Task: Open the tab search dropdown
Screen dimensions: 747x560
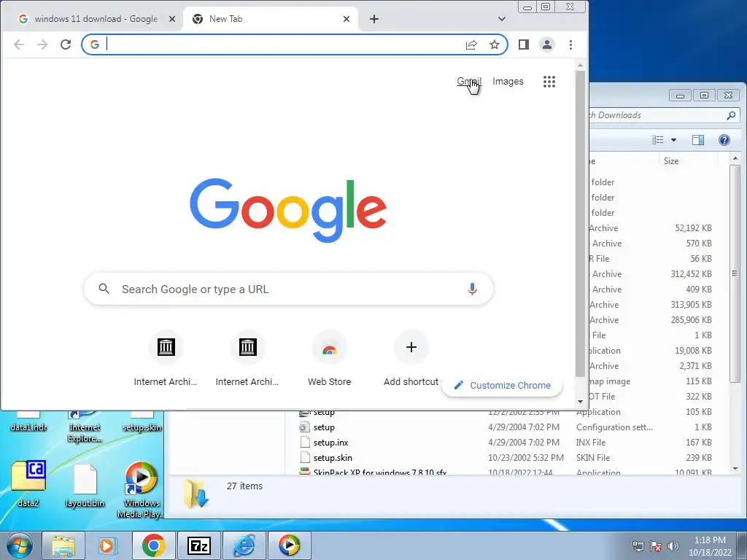Action: click(x=502, y=19)
